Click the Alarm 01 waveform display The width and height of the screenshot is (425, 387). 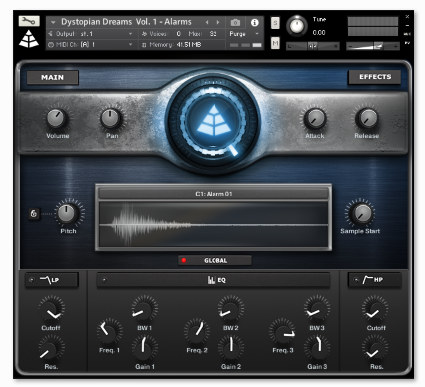coord(213,224)
